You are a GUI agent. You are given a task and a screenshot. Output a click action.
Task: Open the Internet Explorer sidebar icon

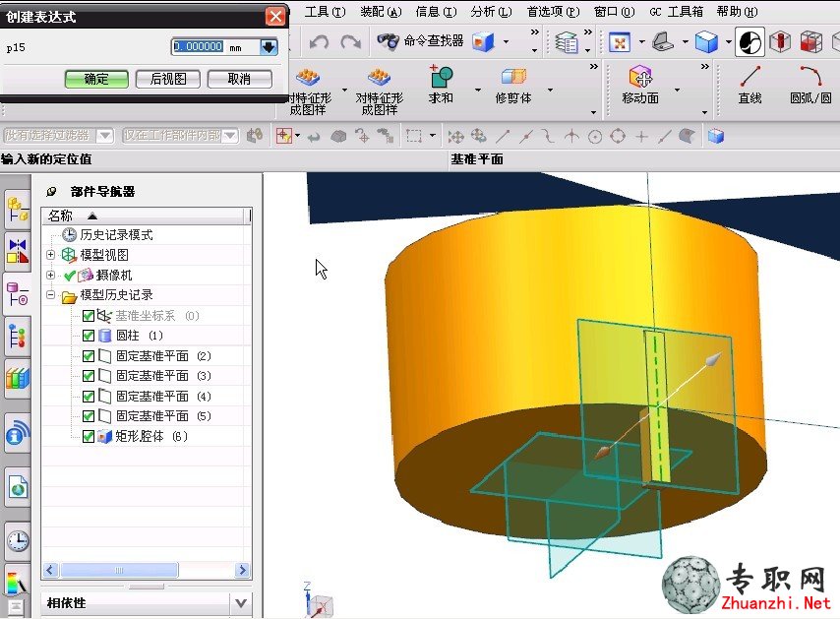[18, 488]
